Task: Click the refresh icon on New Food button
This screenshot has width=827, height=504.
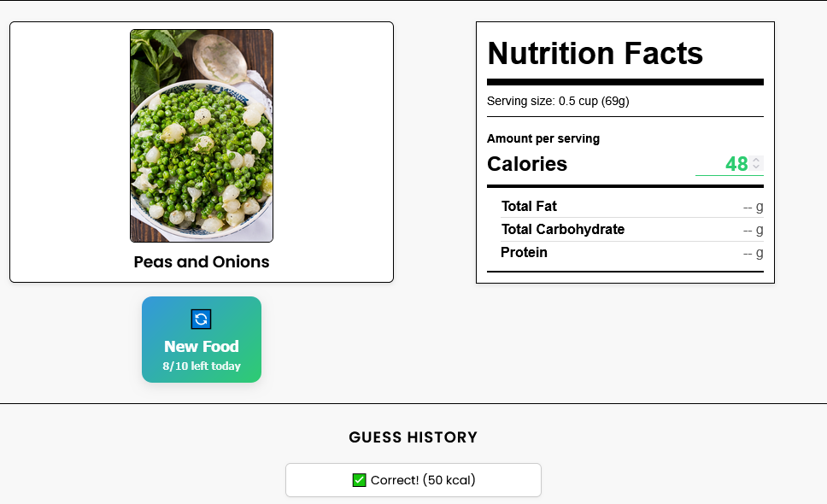Action: tap(201, 319)
